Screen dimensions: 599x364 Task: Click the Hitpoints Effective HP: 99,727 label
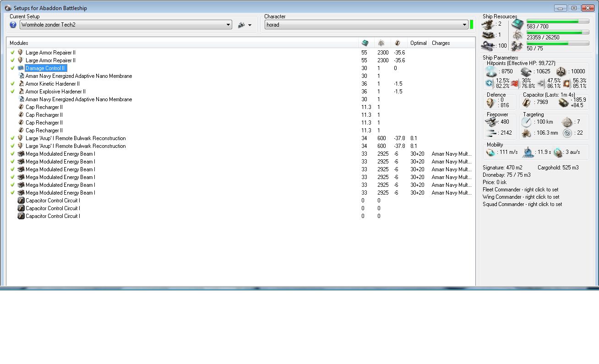pyautogui.click(x=521, y=63)
